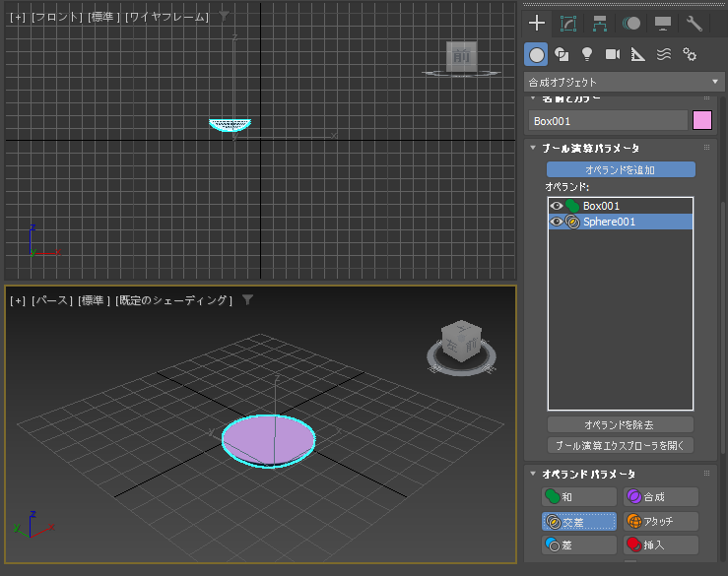Open the Create command panel tab

pyautogui.click(x=537, y=23)
